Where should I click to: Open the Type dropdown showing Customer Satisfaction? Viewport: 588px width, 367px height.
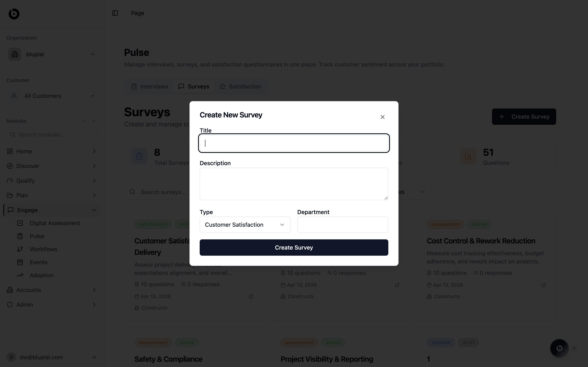coord(245,225)
